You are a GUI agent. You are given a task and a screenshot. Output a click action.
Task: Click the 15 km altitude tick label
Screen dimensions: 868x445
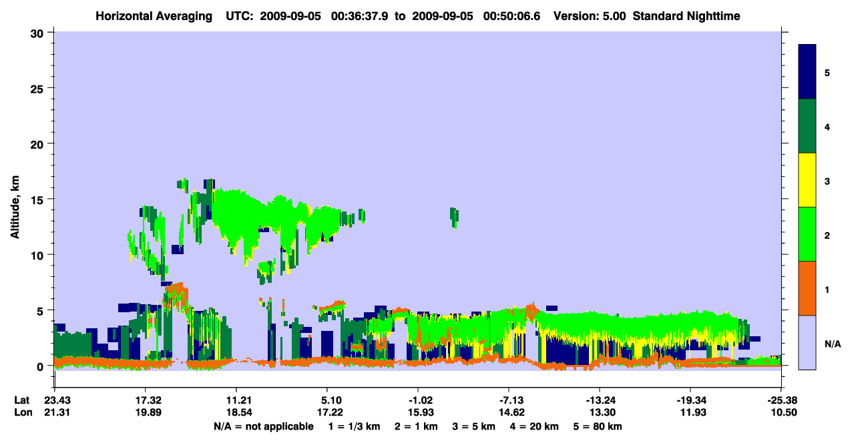click(39, 199)
